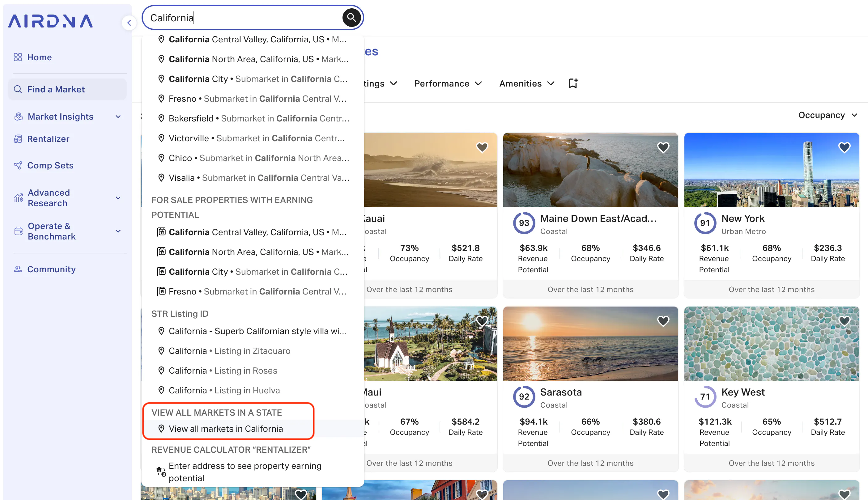Choose California Central Valley market suggestion
This screenshot has width=868, height=500.
(x=253, y=40)
